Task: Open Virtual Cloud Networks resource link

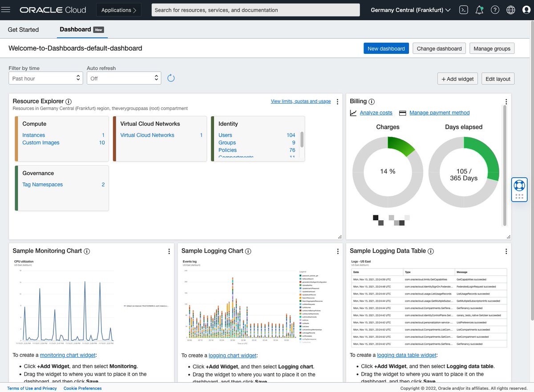Action: 147,135
